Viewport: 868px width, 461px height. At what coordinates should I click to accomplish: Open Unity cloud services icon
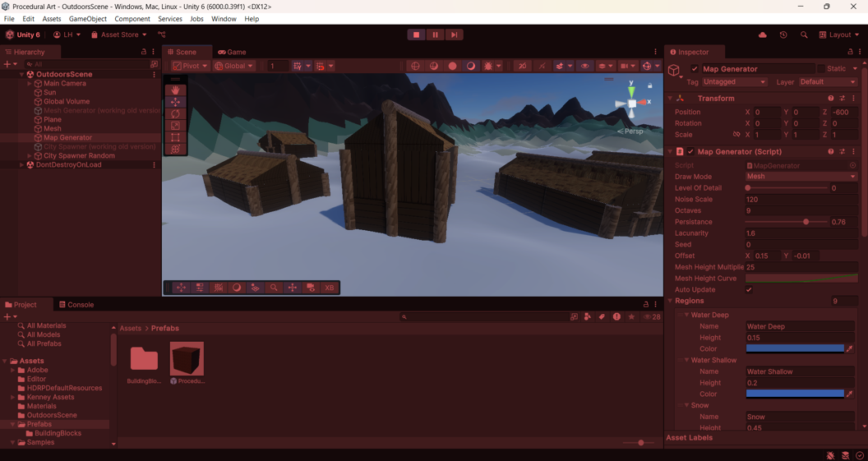coord(762,35)
